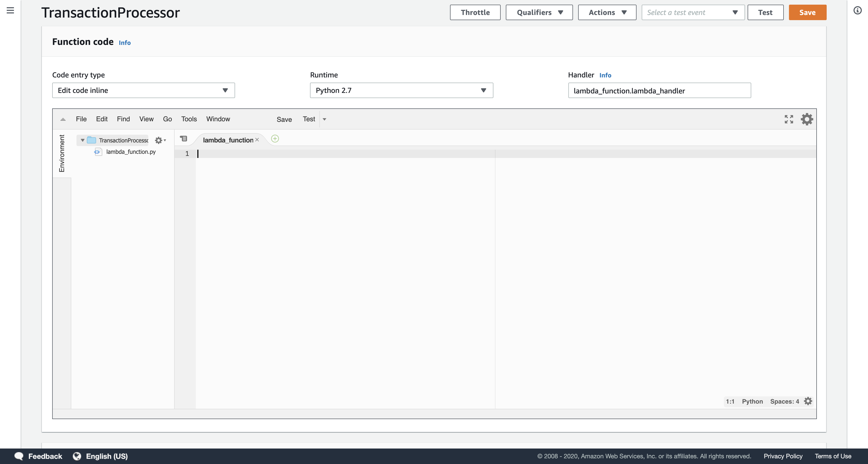Screen dimensions: 868x464
Task: Click the editor fullscreen icon
Action: [788, 119]
